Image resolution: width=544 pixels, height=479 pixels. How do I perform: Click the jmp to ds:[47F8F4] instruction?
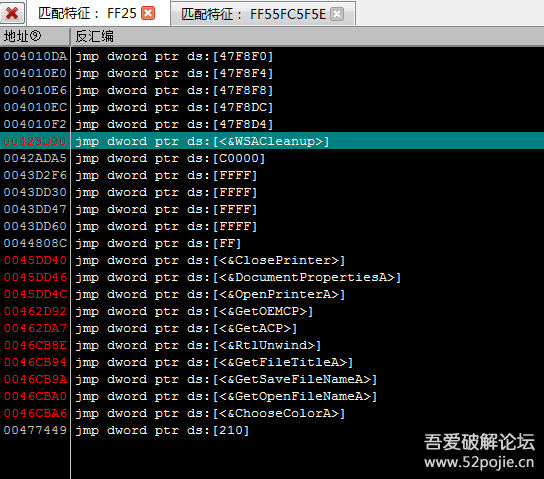click(174, 73)
